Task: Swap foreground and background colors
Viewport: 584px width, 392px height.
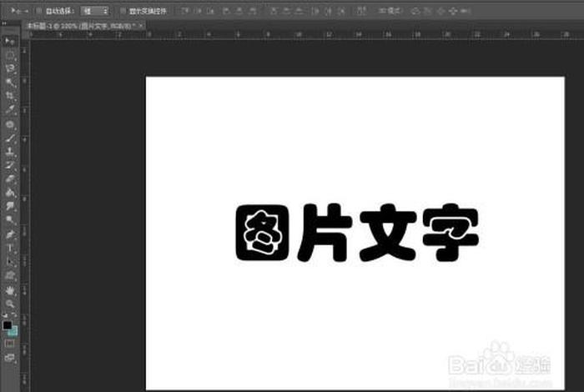Action: (14, 315)
